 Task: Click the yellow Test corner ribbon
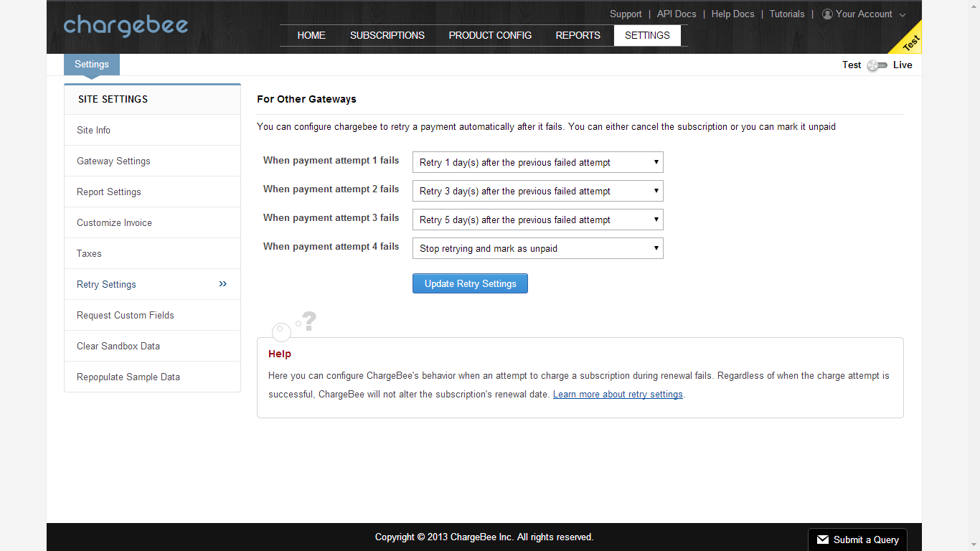tap(910, 43)
